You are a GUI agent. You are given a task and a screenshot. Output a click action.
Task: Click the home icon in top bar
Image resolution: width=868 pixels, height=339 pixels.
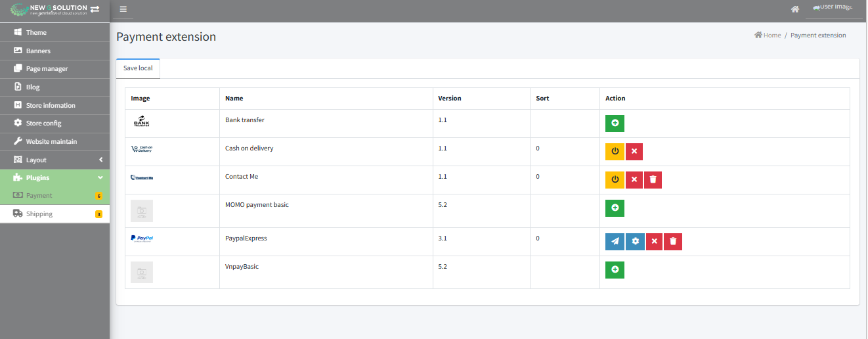tap(795, 9)
